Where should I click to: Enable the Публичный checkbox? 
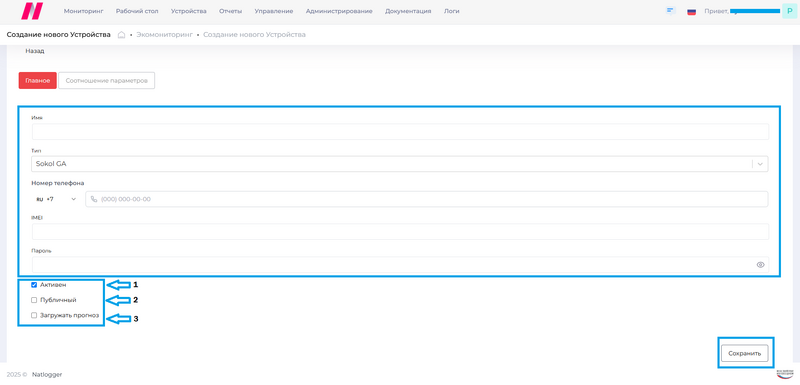click(34, 300)
